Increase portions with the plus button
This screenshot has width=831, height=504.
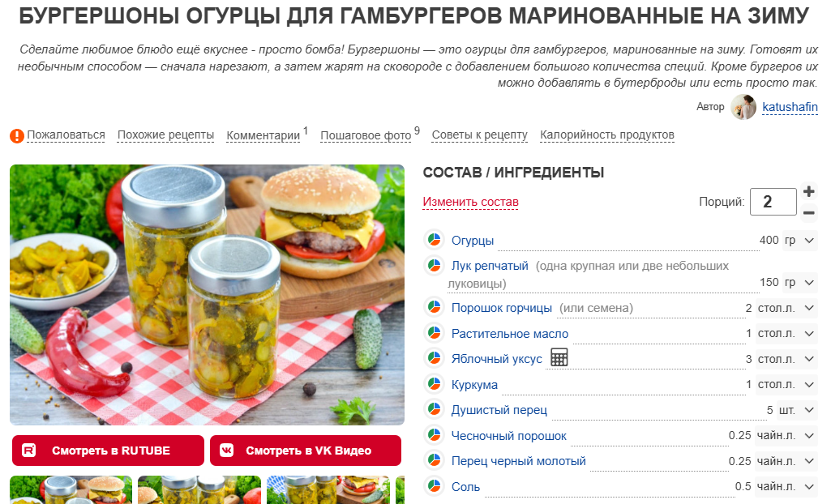[809, 191]
